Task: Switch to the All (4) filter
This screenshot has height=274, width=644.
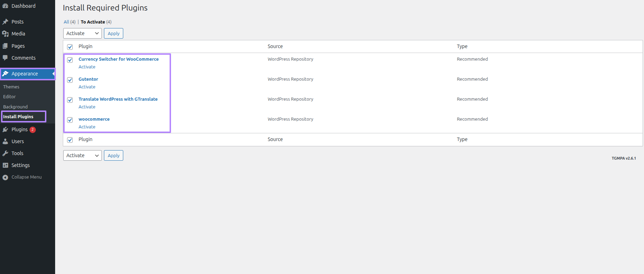Action: point(70,22)
